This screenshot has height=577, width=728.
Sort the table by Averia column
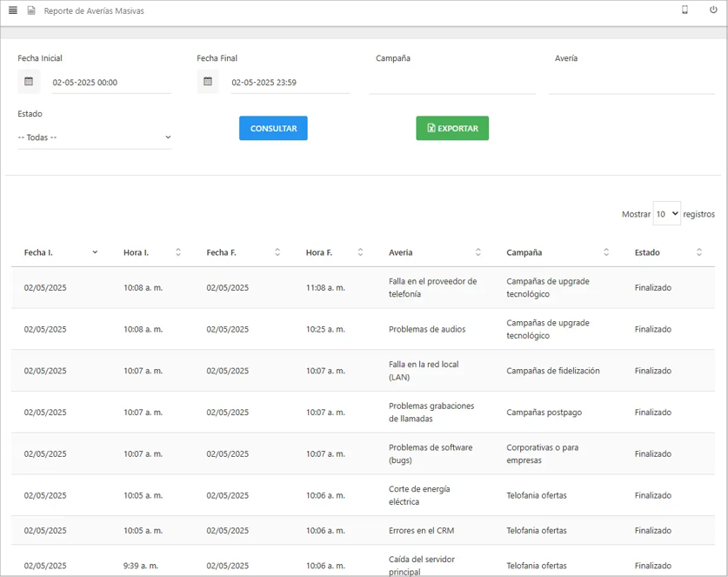478,252
